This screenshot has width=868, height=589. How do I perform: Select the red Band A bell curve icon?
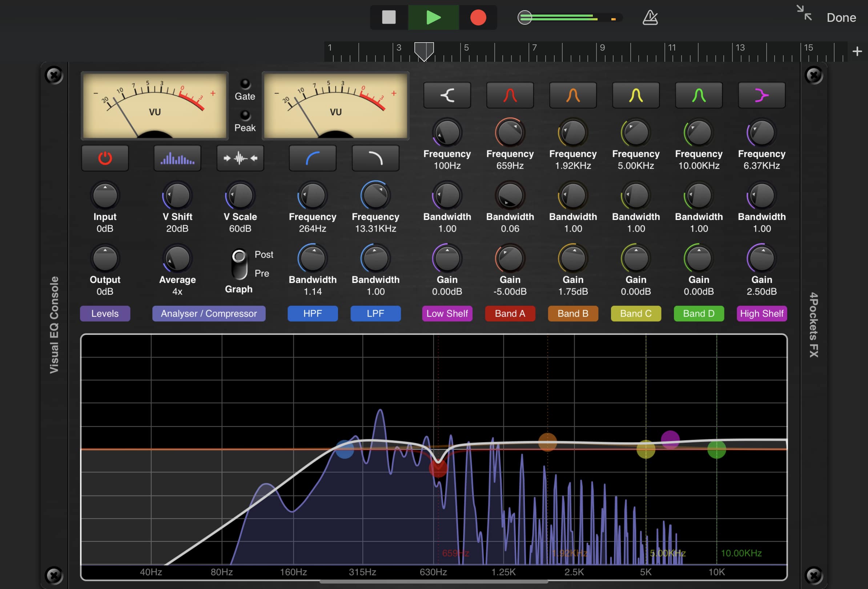coord(510,95)
